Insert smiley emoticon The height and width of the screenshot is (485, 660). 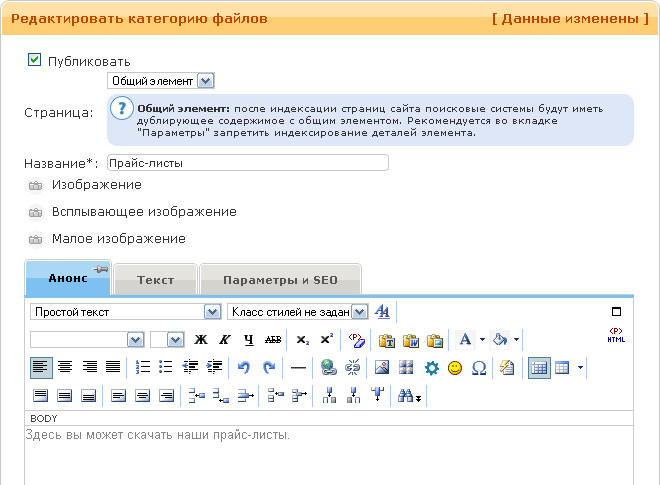tap(455, 368)
